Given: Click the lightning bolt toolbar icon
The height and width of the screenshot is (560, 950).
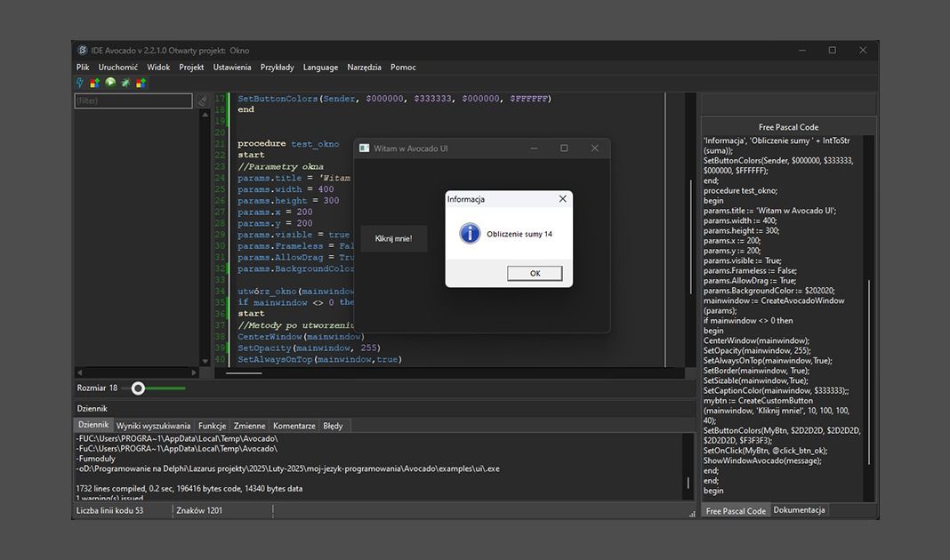Looking at the screenshot, I should click(80, 83).
